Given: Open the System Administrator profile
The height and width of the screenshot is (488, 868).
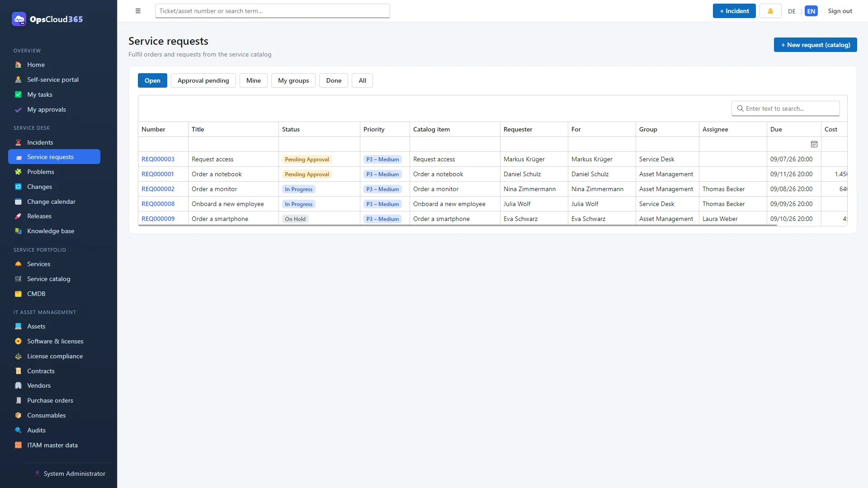Looking at the screenshot, I should (70, 474).
